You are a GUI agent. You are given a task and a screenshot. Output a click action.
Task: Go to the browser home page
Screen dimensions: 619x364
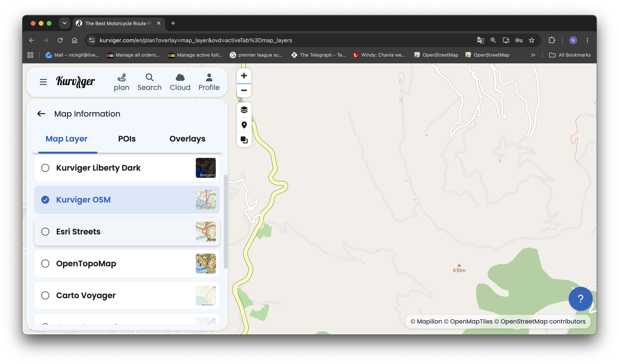coord(74,40)
